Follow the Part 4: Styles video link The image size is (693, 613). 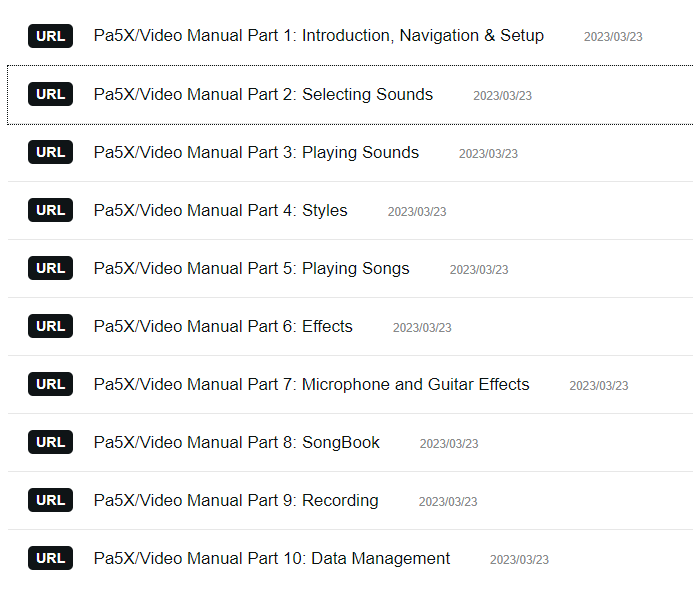pyautogui.click(x=221, y=210)
